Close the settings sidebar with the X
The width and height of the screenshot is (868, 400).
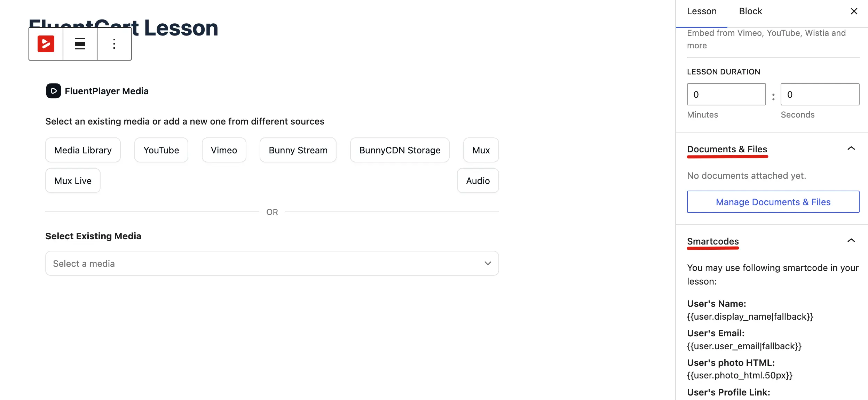click(x=854, y=11)
